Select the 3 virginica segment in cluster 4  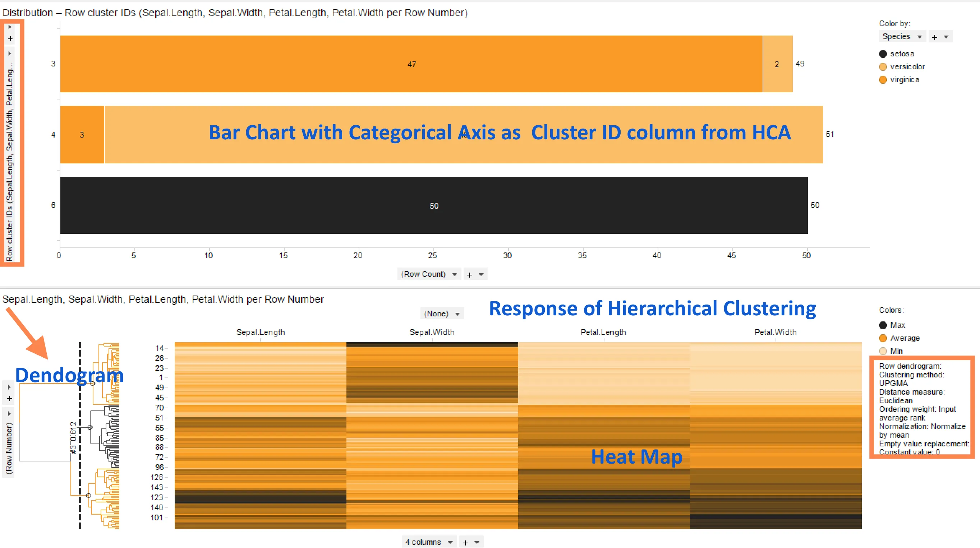82,135
